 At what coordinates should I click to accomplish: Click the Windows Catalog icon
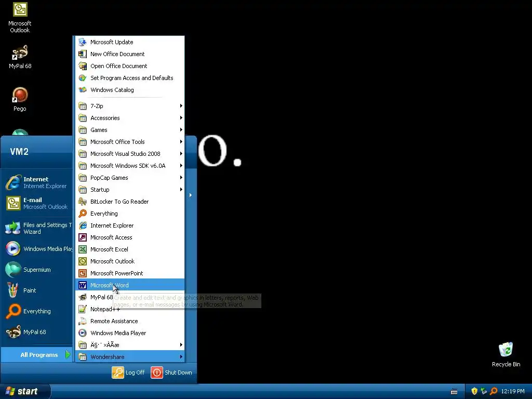tap(83, 89)
